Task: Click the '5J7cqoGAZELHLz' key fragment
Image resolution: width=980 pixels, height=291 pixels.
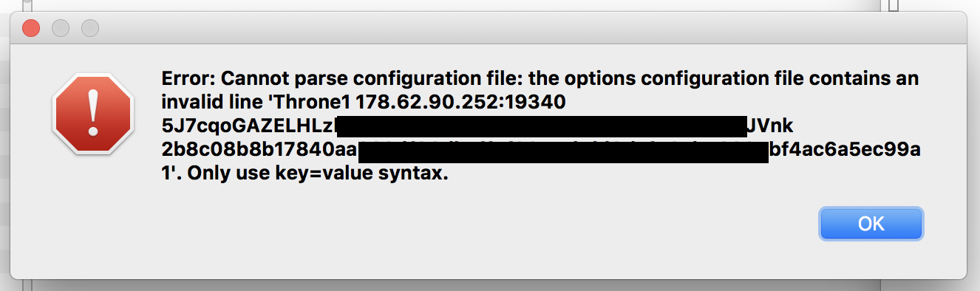Action: tap(249, 126)
